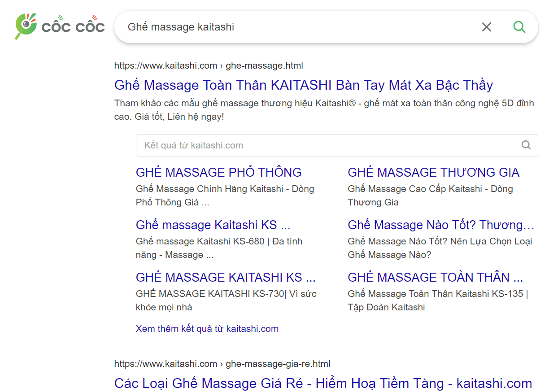Open GHẾ MASSAGE PHỔ THÔNG sitelink
Image resolution: width=549 pixels, height=392 pixels.
pyautogui.click(x=219, y=172)
